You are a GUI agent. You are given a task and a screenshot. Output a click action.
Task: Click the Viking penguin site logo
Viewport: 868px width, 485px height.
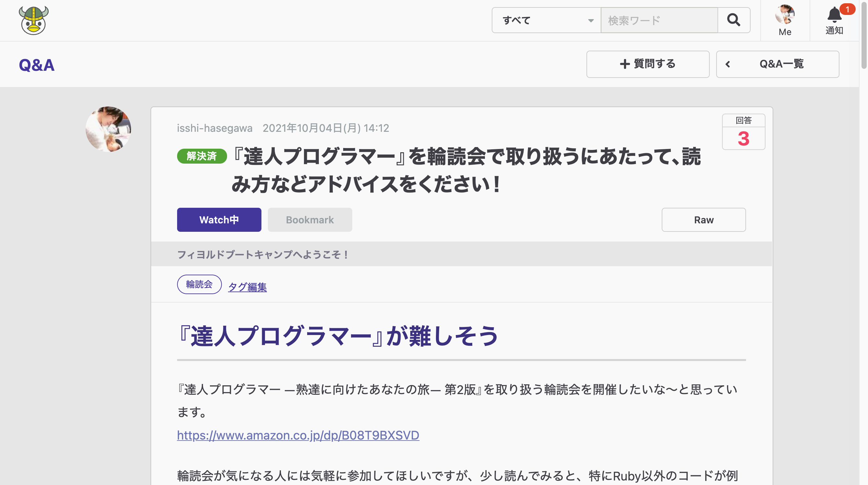(34, 20)
